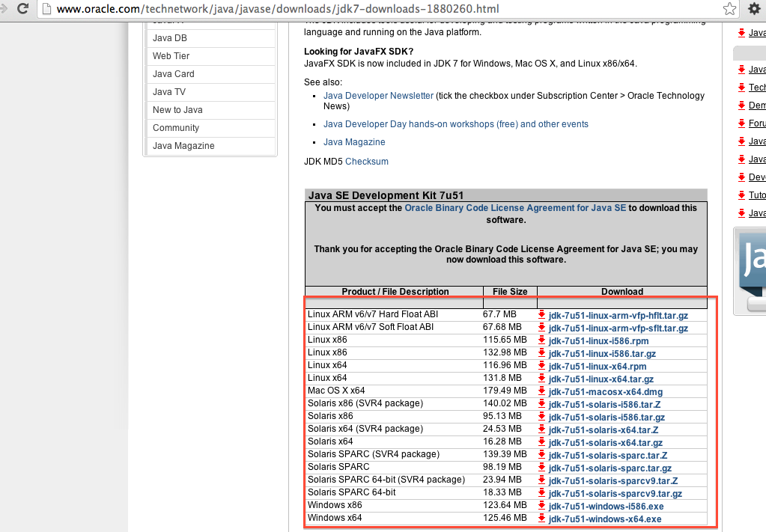Click the download arrow icon for jdk-7u51-solaris-sparc.tar.gz
Viewport: 766px width, 532px height.
coord(542,467)
